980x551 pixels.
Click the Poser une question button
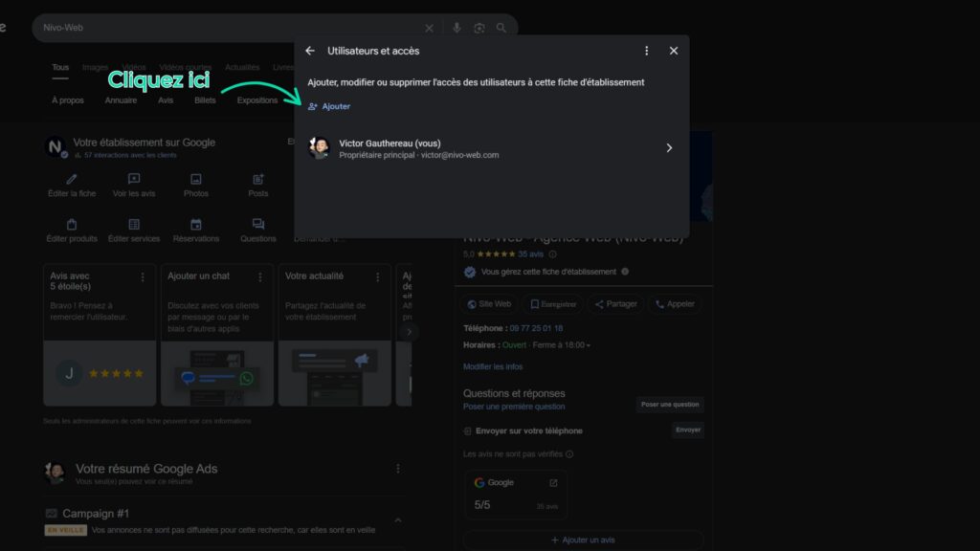tap(670, 405)
